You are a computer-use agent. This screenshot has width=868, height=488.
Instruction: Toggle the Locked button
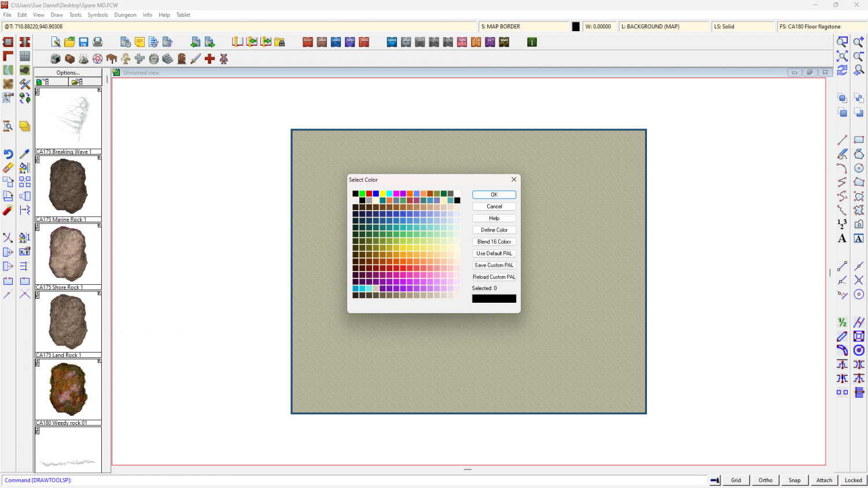(853, 480)
